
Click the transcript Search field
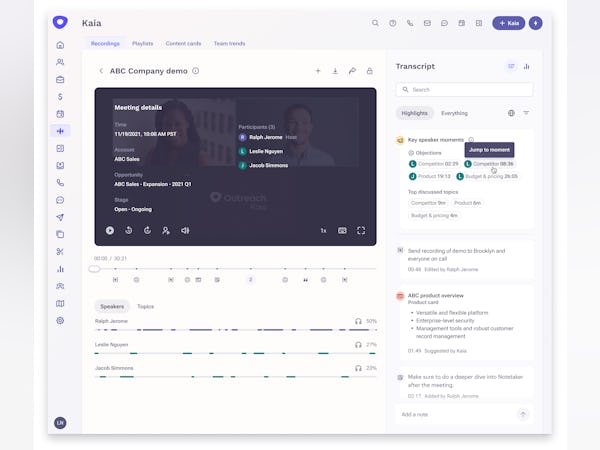pyautogui.click(x=464, y=90)
